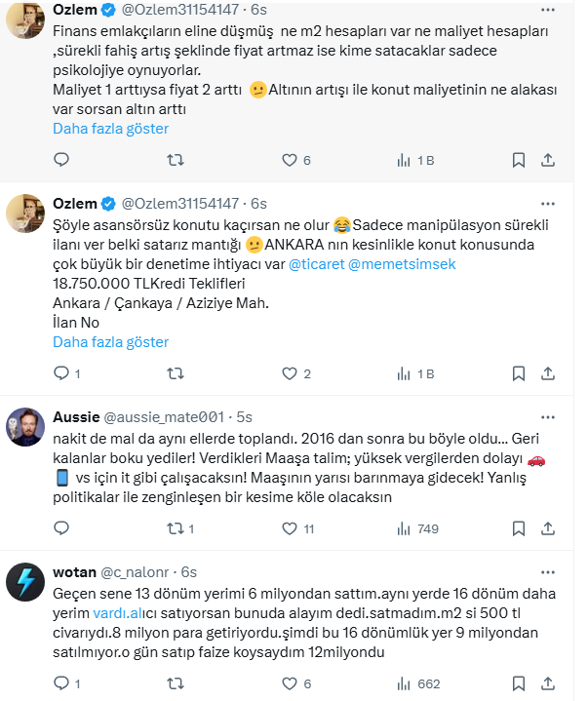
Task: Open the three-dot menu on wotan's tweet
Action: (x=548, y=572)
